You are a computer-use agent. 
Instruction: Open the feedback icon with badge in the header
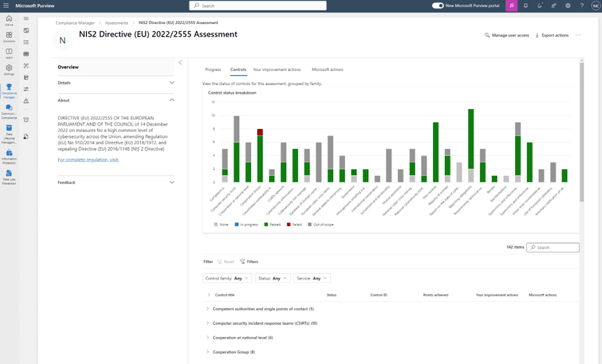(x=540, y=6)
